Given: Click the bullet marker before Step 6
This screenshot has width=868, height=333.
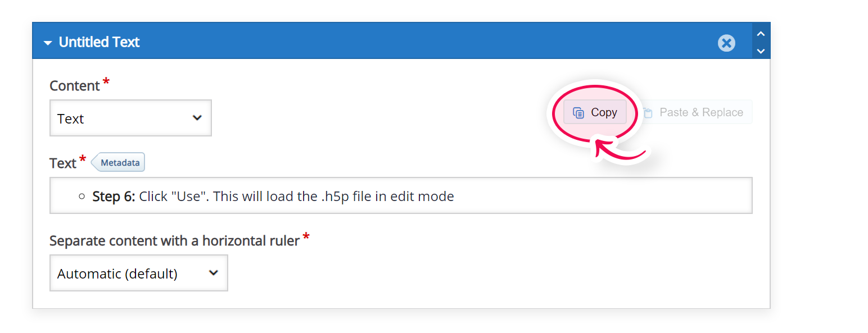Looking at the screenshot, I should [x=82, y=197].
